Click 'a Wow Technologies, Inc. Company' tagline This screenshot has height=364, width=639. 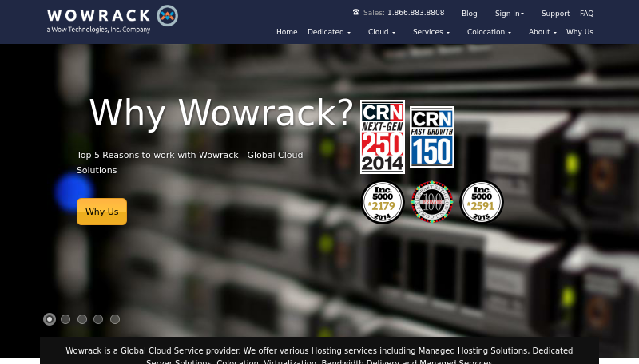(98, 30)
